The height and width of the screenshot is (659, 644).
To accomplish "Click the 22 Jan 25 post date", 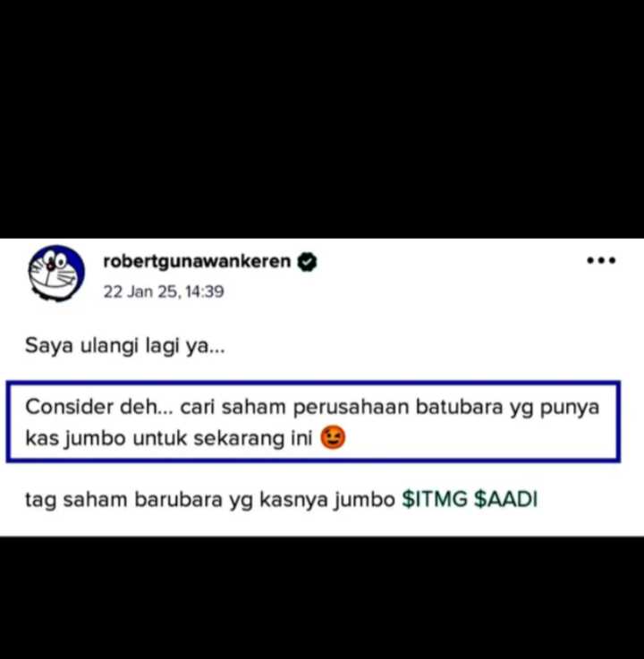I will (x=140, y=291).
